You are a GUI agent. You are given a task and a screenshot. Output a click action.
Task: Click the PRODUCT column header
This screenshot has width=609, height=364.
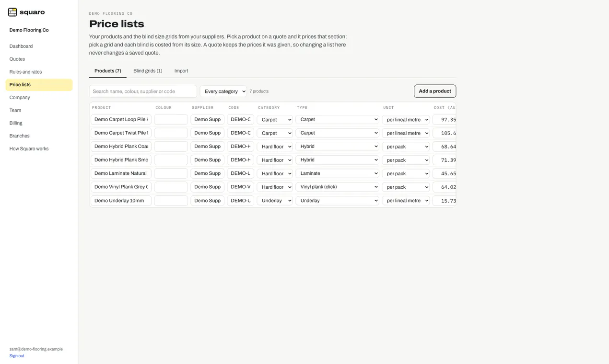[x=102, y=108]
